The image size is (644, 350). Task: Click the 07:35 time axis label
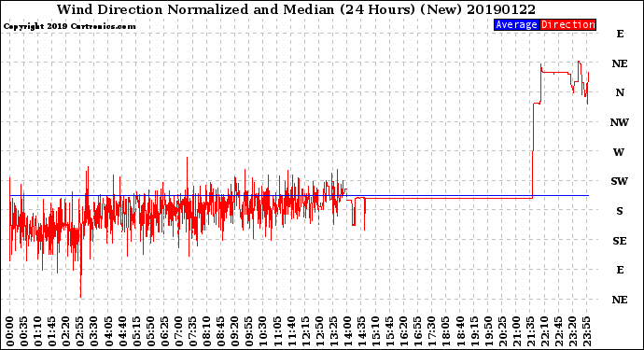tap(192, 331)
